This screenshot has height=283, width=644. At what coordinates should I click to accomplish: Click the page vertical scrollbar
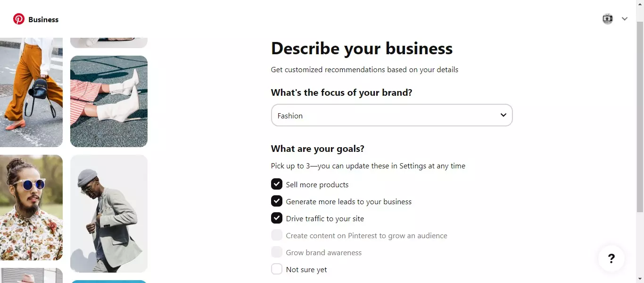point(640,118)
